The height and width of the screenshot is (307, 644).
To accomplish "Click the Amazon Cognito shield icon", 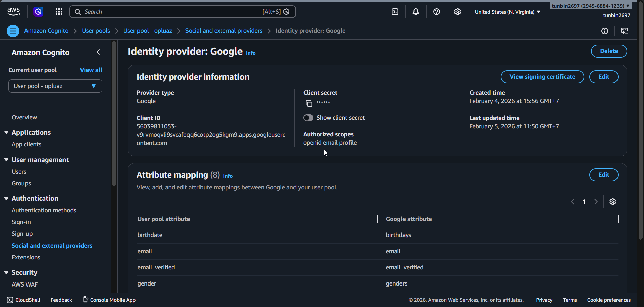I will (x=38, y=11).
